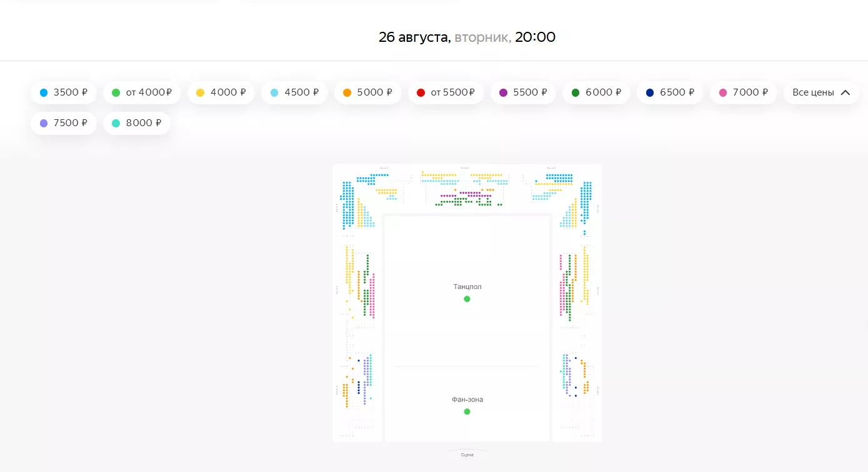The height and width of the screenshot is (472, 868).
Task: Click the chevron next to Все цены
Action: click(846, 92)
